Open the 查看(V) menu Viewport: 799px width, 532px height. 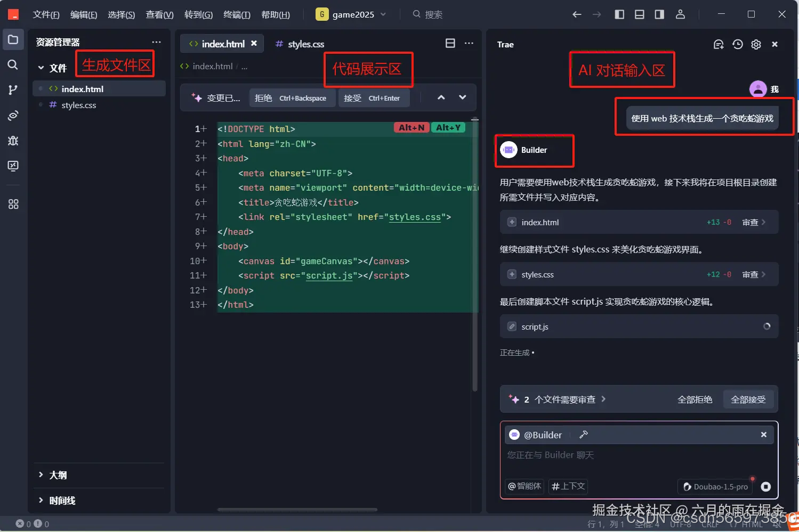[x=160, y=14]
